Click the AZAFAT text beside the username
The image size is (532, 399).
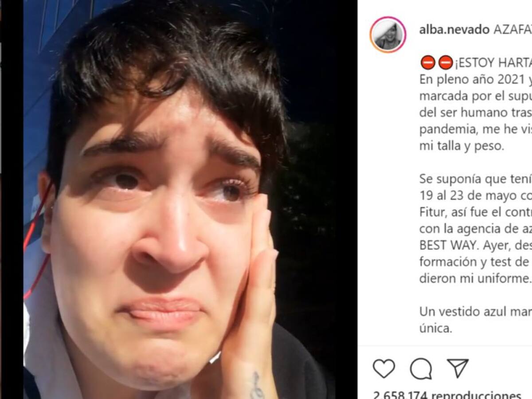point(512,30)
